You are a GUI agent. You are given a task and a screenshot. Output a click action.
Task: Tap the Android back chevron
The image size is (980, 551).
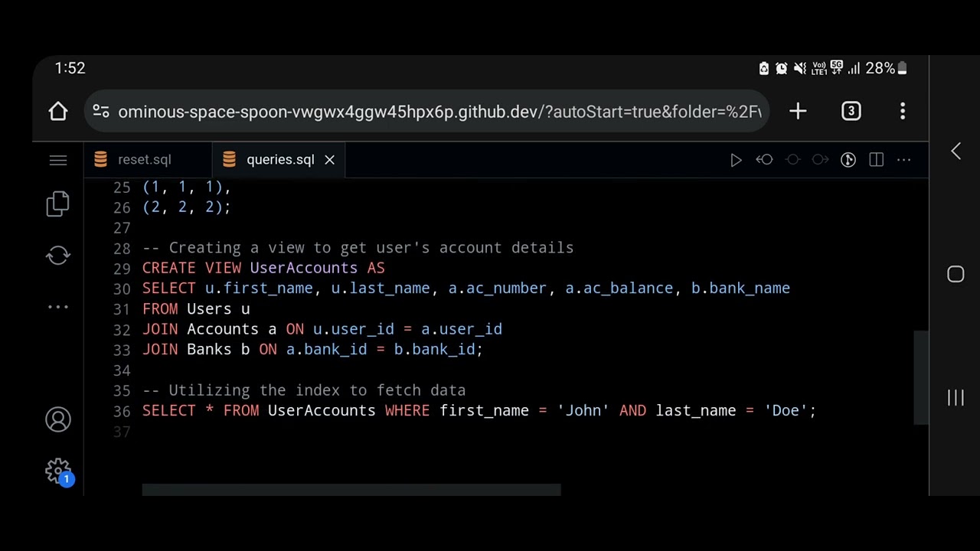tap(955, 152)
